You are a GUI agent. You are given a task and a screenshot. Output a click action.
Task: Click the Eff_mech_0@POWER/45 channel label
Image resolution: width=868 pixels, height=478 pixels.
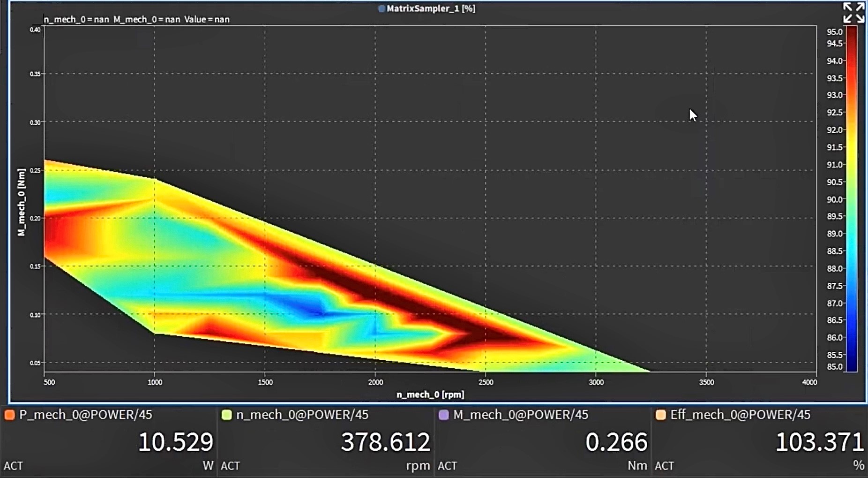[741, 415]
